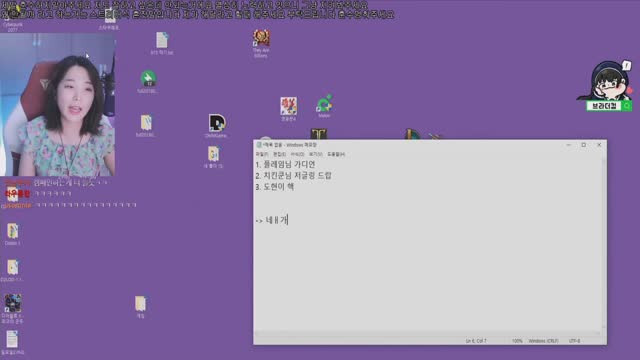
Task: Click the Notepad window title bar text
Action: [x=290, y=145]
